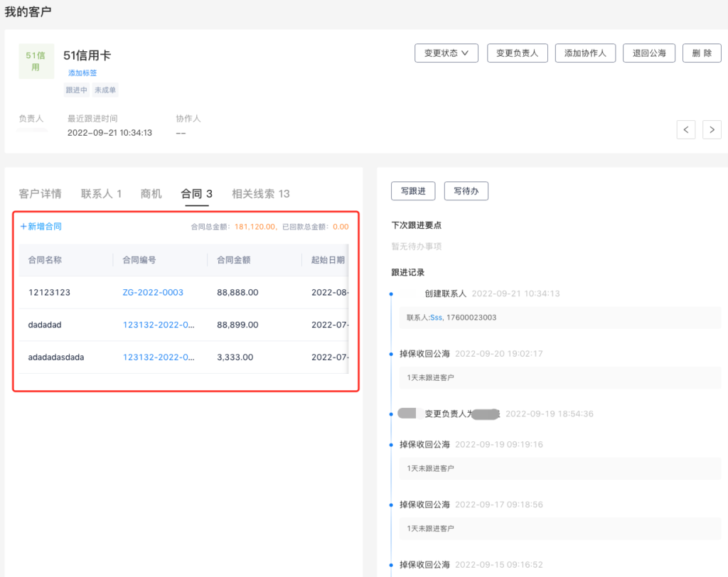Switch to the 客户详情 tab

40,193
